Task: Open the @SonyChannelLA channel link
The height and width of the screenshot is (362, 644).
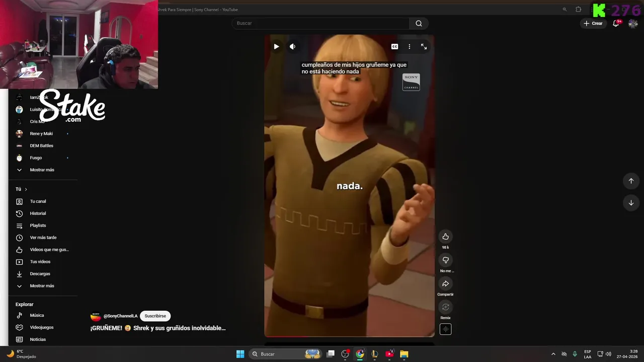Action: [120, 316]
